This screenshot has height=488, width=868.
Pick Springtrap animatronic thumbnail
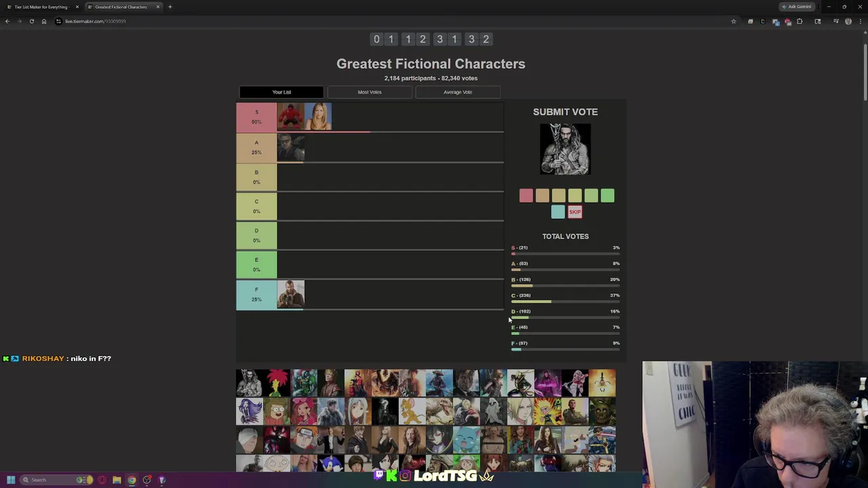[x=602, y=411]
